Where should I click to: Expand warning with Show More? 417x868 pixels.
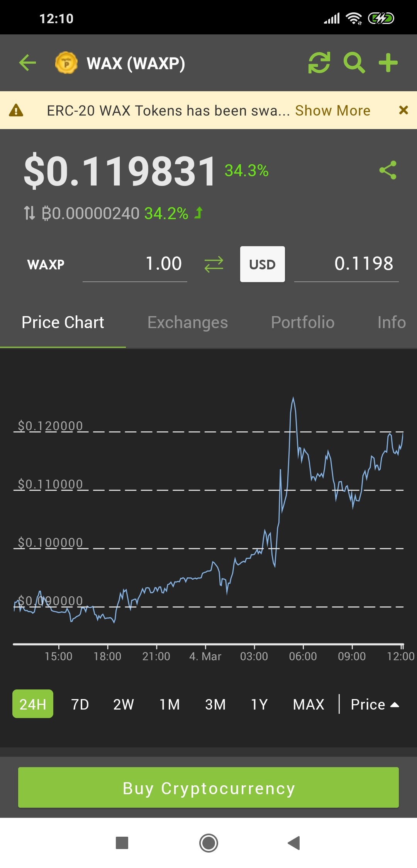pos(333,111)
